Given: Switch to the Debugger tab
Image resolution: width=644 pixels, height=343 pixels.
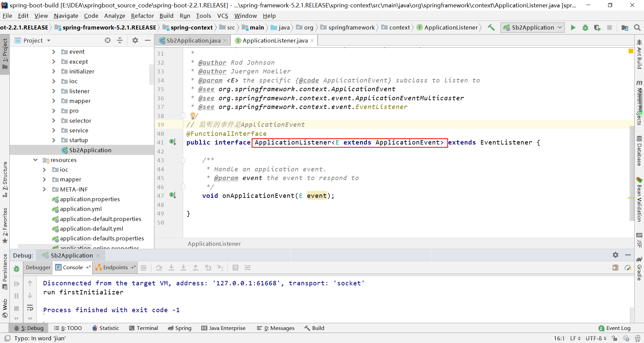Looking at the screenshot, I should coord(38,267).
